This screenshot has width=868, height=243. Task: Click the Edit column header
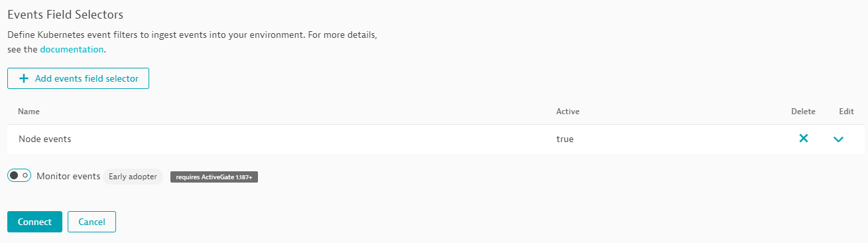coord(846,112)
